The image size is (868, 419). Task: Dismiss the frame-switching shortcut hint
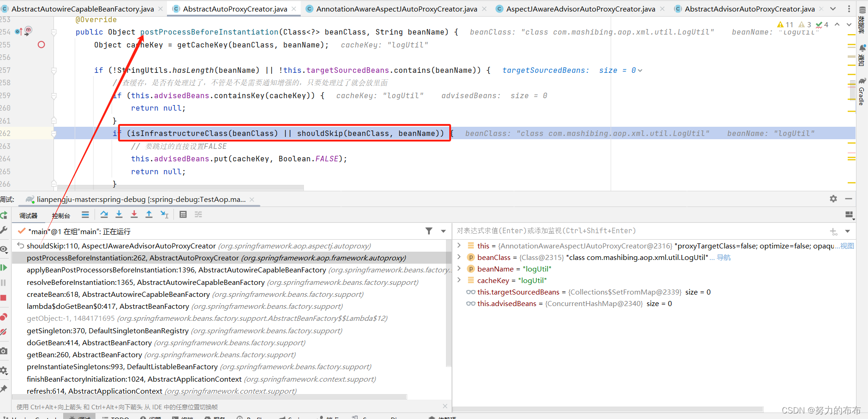click(x=445, y=406)
